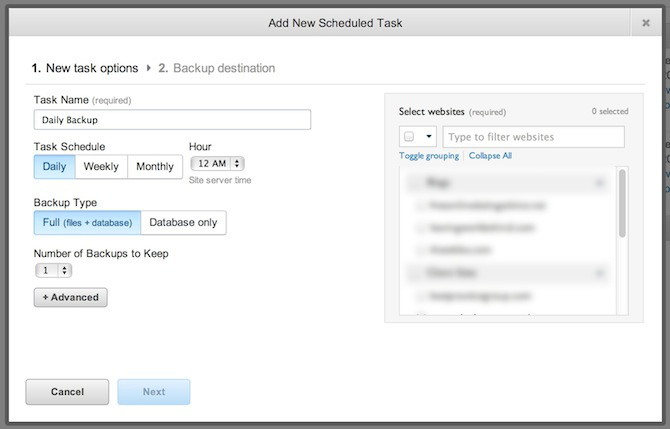Select the Weekly schedule option
The height and width of the screenshot is (429, 670).
102,167
